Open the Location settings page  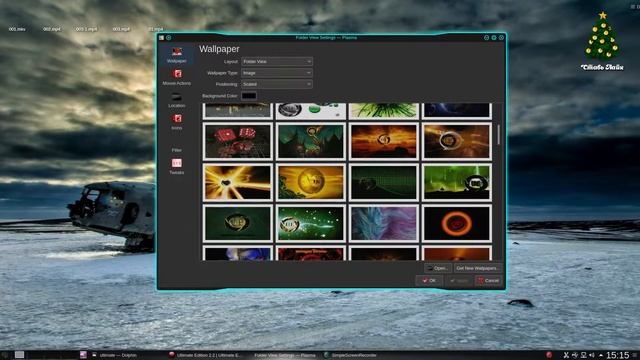coord(176,100)
